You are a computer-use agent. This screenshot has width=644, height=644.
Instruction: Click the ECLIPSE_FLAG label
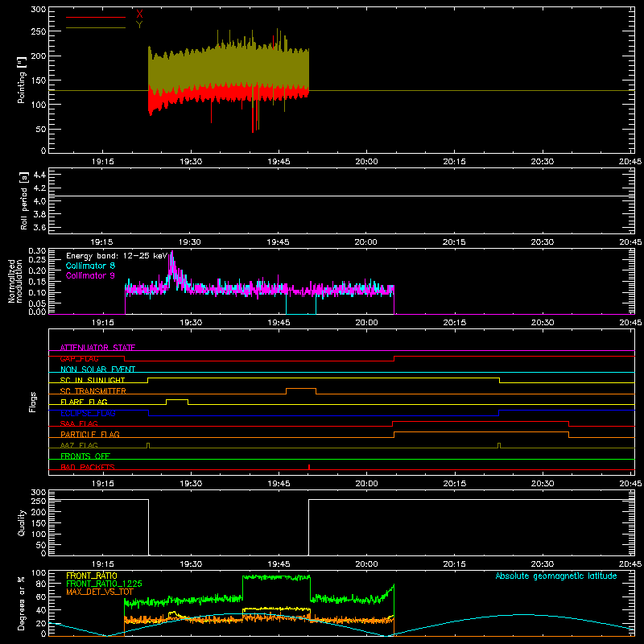[x=88, y=413]
